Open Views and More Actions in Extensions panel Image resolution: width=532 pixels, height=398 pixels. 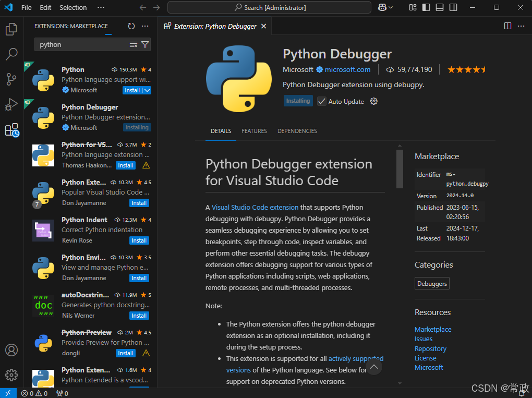(145, 26)
